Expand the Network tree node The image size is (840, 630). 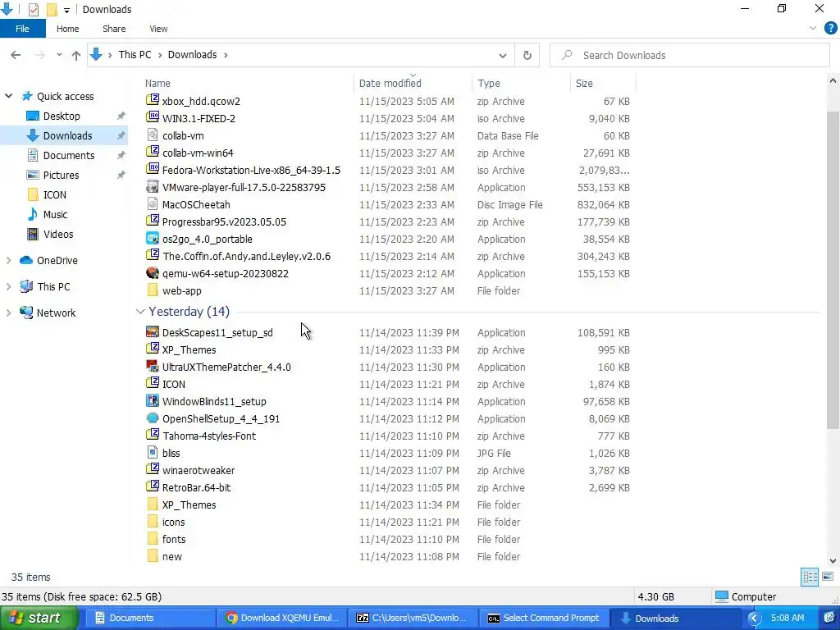tap(8, 313)
